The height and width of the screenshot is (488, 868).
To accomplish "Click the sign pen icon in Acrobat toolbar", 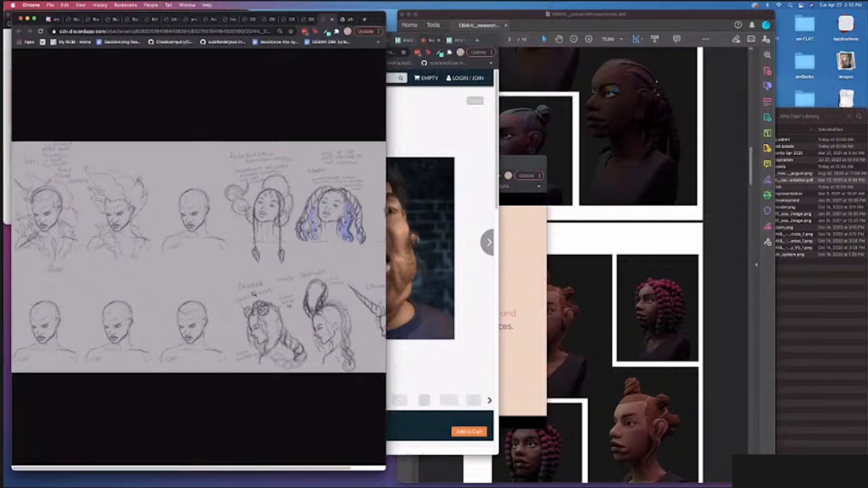I will [x=736, y=39].
